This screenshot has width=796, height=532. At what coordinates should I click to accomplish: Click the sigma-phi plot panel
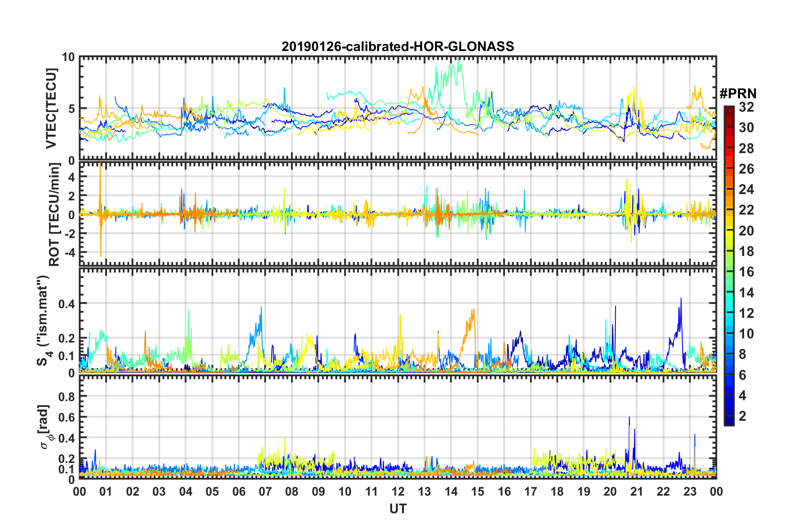(398, 427)
